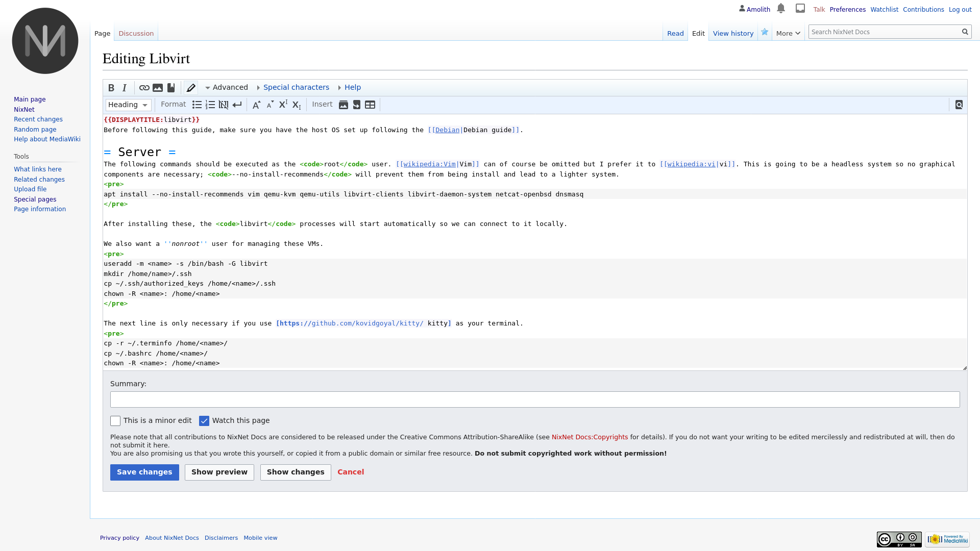Insert a reference with the bookmark icon
This screenshot has width=980, height=551.
pos(171,88)
